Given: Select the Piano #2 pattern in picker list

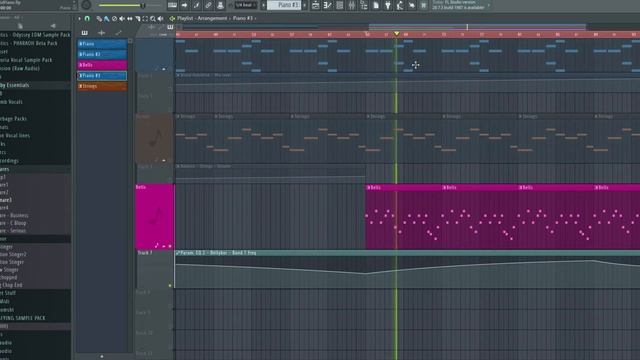Looking at the screenshot, I should (x=102, y=54).
